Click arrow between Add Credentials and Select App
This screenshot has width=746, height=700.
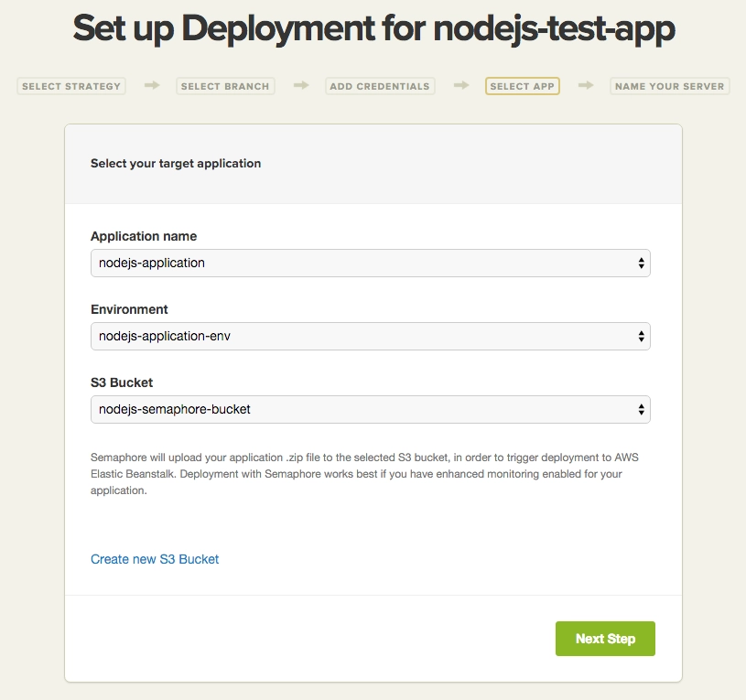point(461,86)
